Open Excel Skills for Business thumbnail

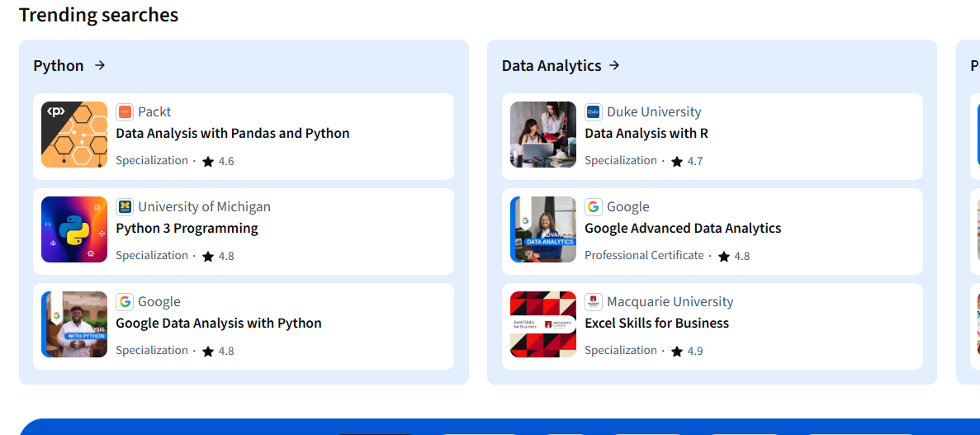click(543, 324)
